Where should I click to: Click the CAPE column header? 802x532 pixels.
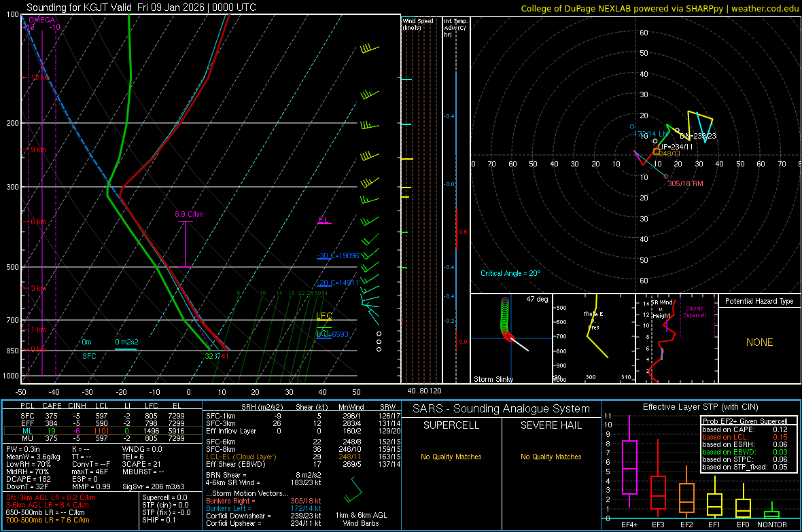point(52,406)
